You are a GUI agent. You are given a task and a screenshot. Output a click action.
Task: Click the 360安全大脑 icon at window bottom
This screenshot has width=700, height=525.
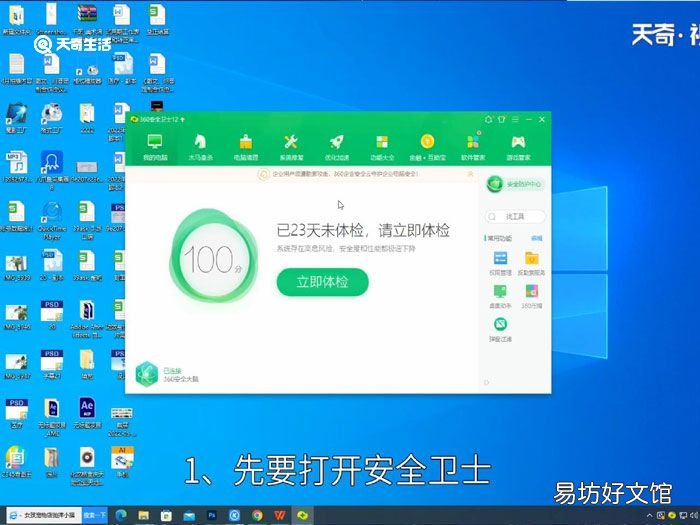click(x=147, y=374)
